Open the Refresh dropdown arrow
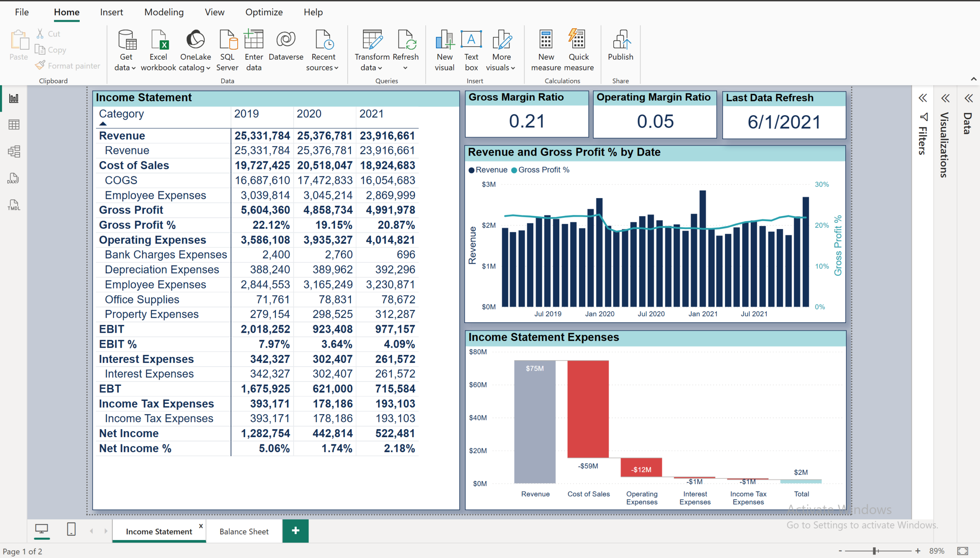The image size is (980, 558). coord(405,68)
